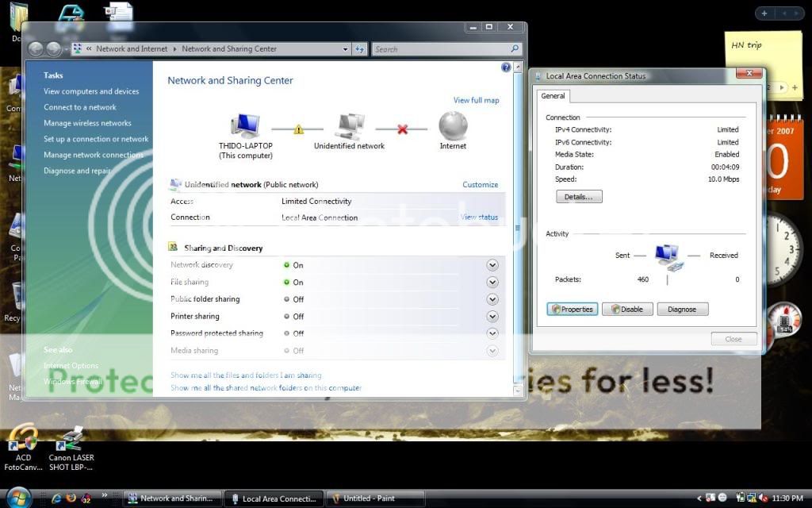Viewport: 812px width, 508px height.
Task: Add a new sticky note with plus
Action: (x=795, y=87)
